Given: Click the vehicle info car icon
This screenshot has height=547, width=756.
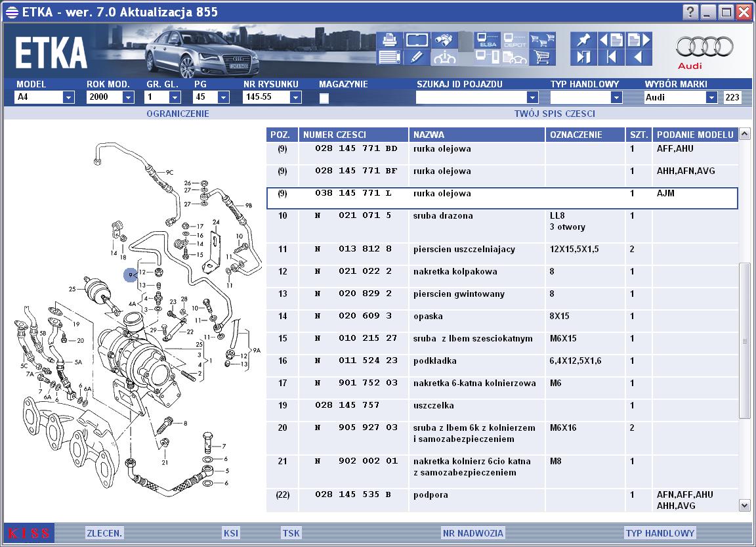Looking at the screenshot, I should pos(444,57).
